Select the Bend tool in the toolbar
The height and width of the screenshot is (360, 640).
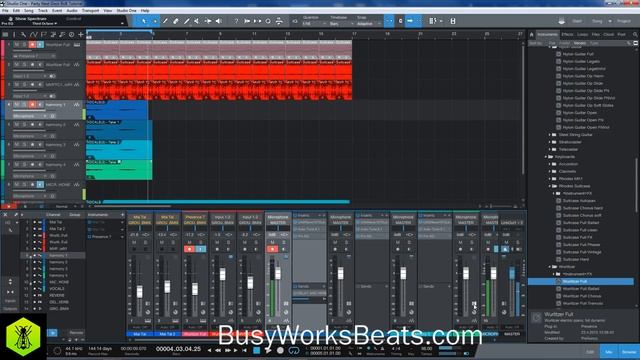point(208,21)
